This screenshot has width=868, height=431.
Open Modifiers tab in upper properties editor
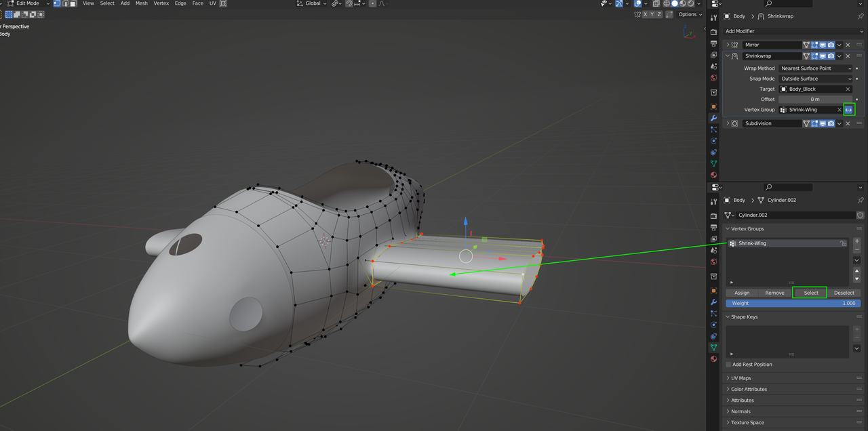(x=713, y=118)
